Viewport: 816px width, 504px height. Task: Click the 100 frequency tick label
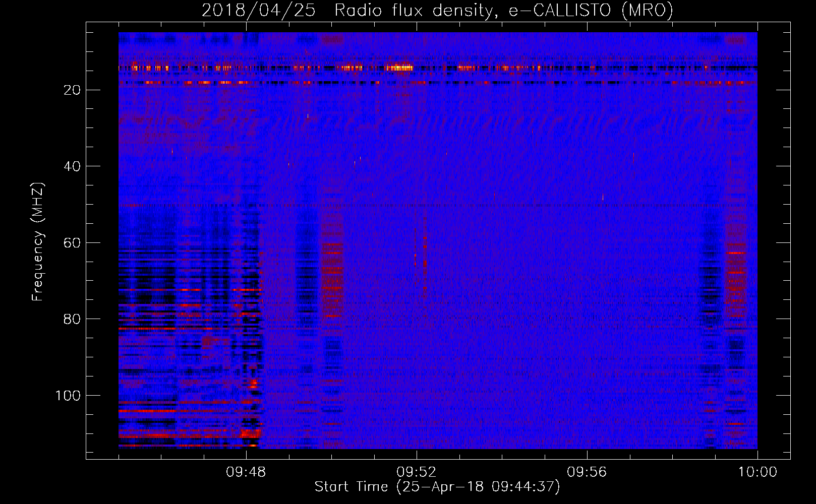click(x=68, y=396)
